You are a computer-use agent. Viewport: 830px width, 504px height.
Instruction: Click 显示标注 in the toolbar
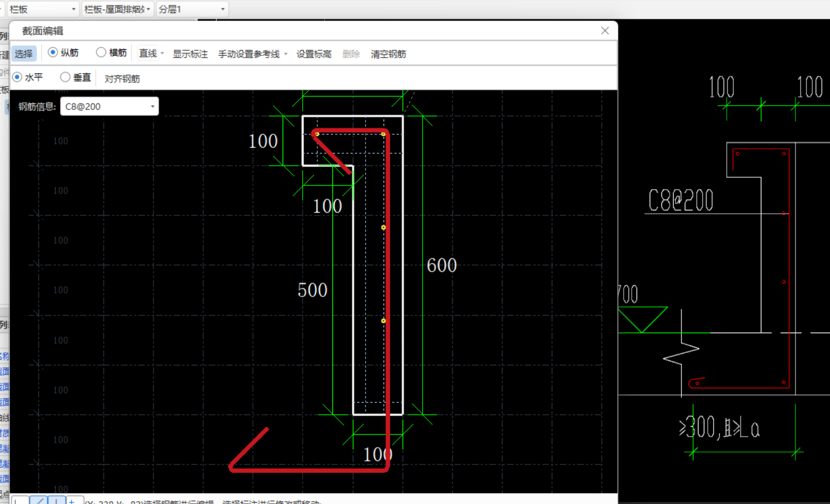[190, 54]
